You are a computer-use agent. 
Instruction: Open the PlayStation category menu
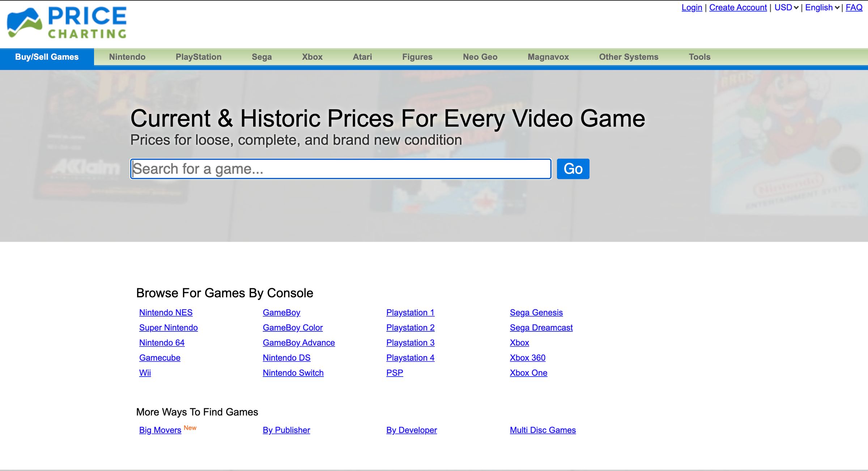[199, 57]
